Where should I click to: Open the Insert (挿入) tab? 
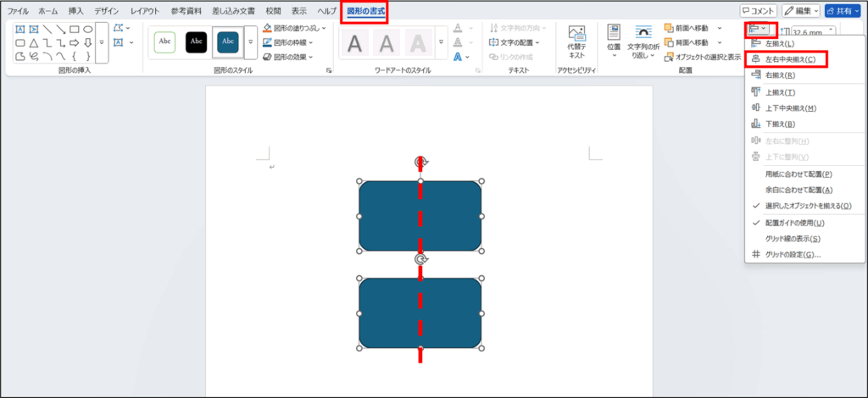click(x=76, y=11)
